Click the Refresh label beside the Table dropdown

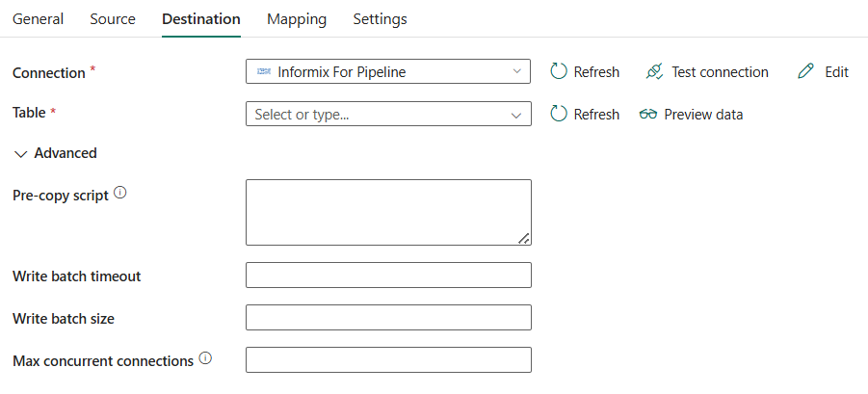[x=596, y=114]
